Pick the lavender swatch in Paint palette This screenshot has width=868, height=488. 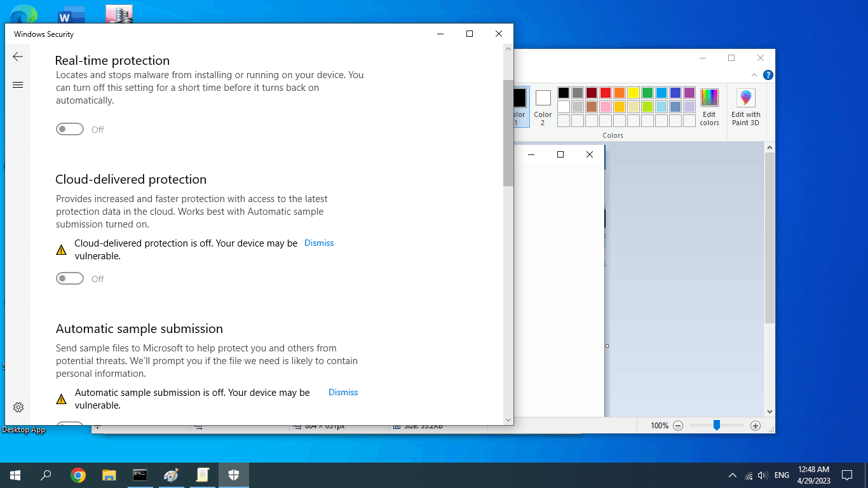[x=689, y=107]
